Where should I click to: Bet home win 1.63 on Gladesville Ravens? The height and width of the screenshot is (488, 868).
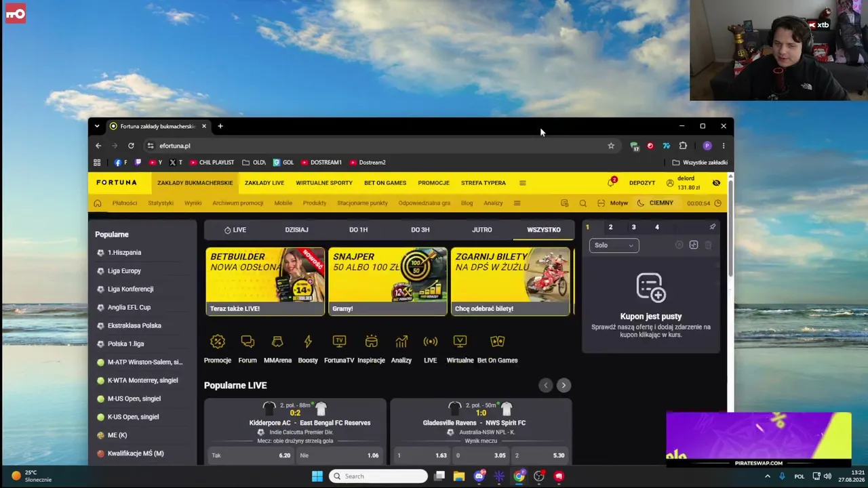[422, 455]
